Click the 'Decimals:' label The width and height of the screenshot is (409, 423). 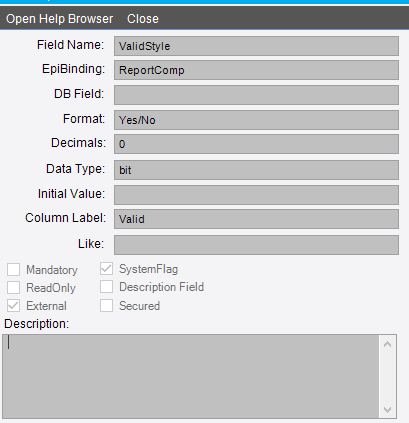click(x=78, y=143)
